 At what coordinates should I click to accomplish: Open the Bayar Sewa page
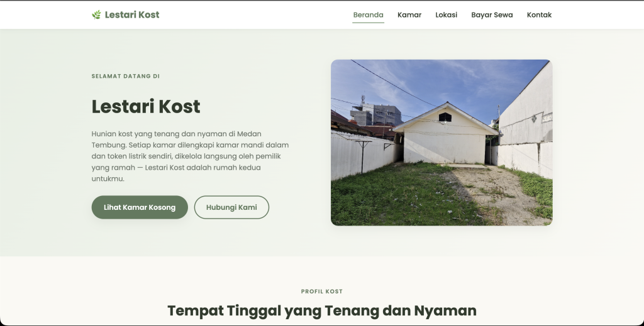[492, 15]
